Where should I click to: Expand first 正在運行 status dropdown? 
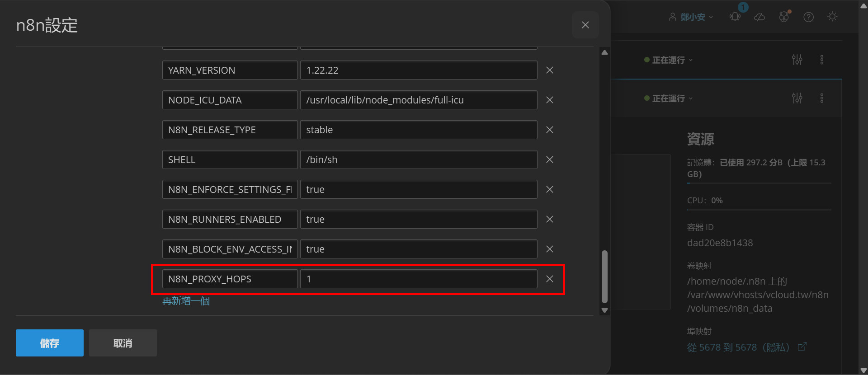668,60
